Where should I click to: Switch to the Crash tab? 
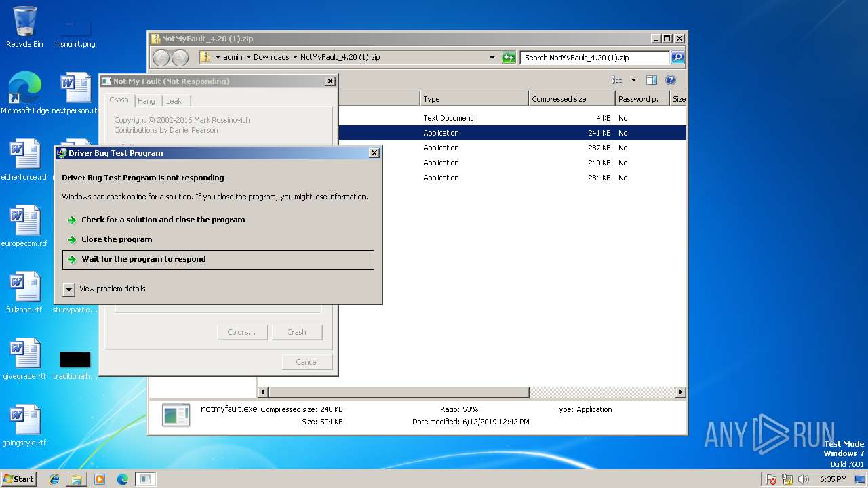pyautogui.click(x=119, y=100)
